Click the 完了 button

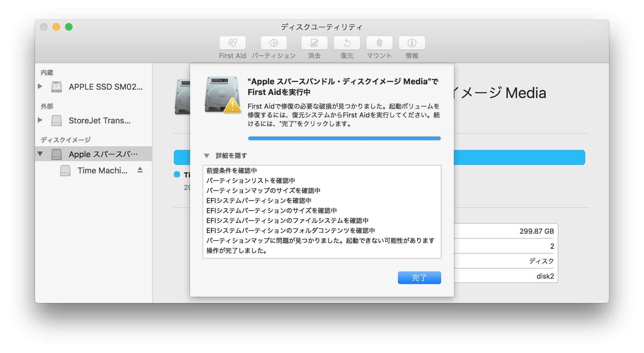click(x=419, y=278)
